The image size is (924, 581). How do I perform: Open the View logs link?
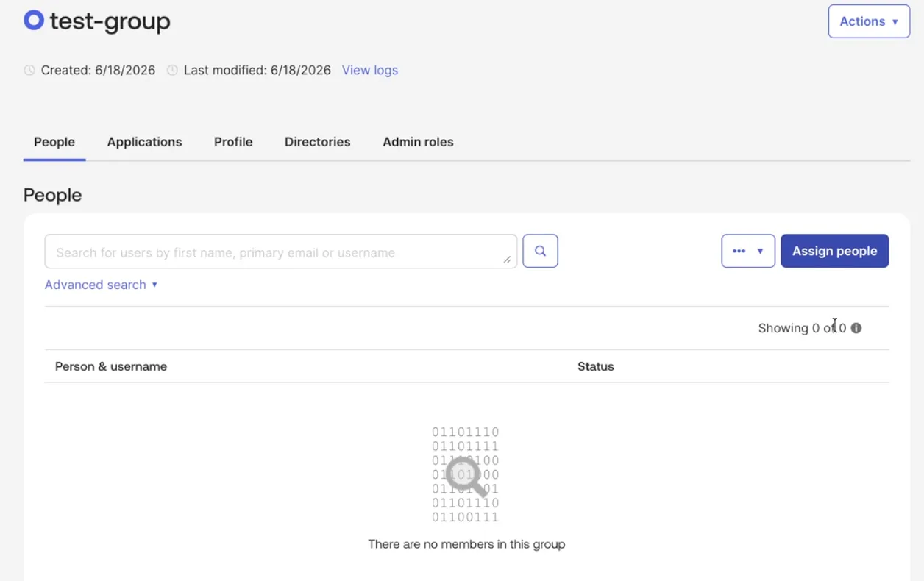click(370, 71)
